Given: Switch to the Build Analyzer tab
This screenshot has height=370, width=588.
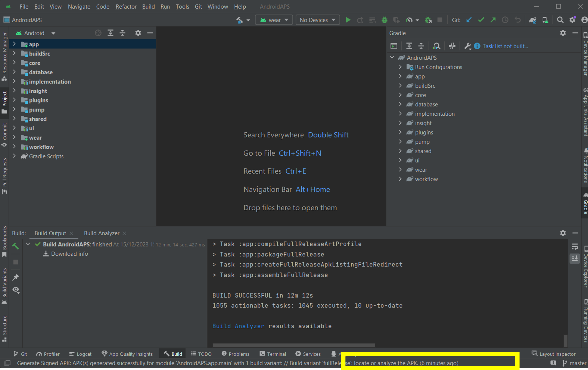Looking at the screenshot, I should click(x=101, y=233).
